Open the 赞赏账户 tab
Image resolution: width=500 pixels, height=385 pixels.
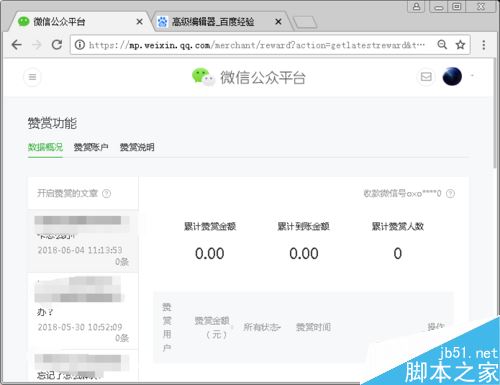tap(91, 147)
